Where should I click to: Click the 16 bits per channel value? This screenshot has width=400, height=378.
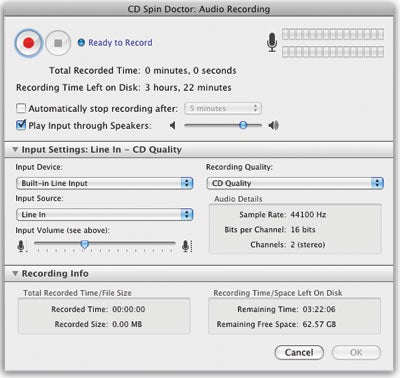pos(303,230)
